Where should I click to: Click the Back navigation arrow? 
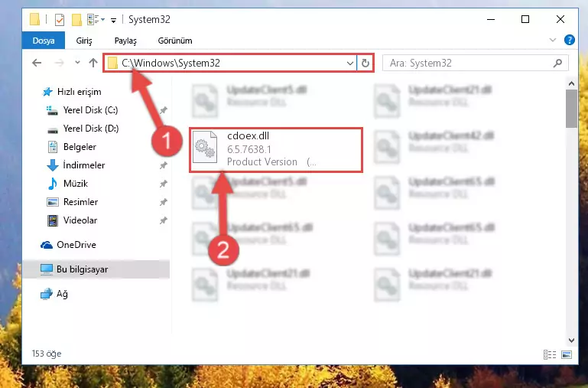(x=37, y=63)
